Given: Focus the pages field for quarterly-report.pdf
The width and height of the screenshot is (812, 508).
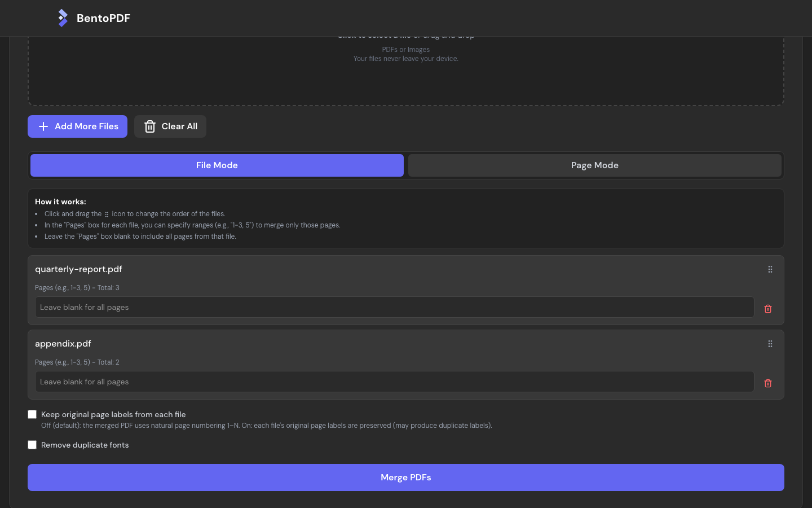Looking at the screenshot, I should pos(395,307).
